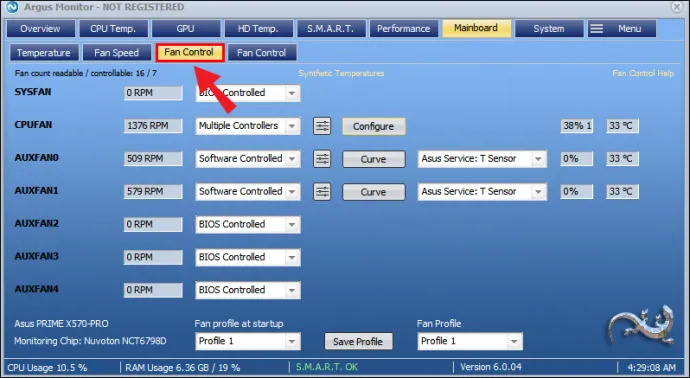Switch to the S.M.A.R.T. tab
Viewport: 690px width, 378px height.
pyautogui.click(x=330, y=29)
